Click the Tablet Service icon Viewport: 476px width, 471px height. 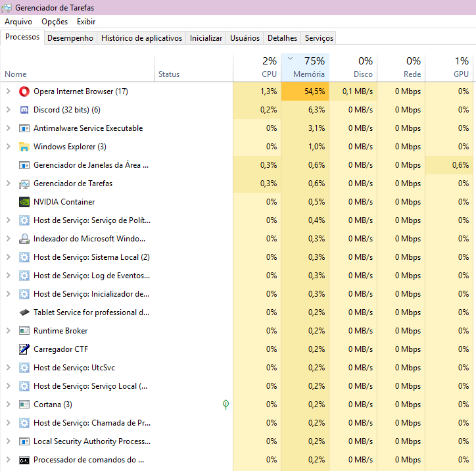[24, 312]
